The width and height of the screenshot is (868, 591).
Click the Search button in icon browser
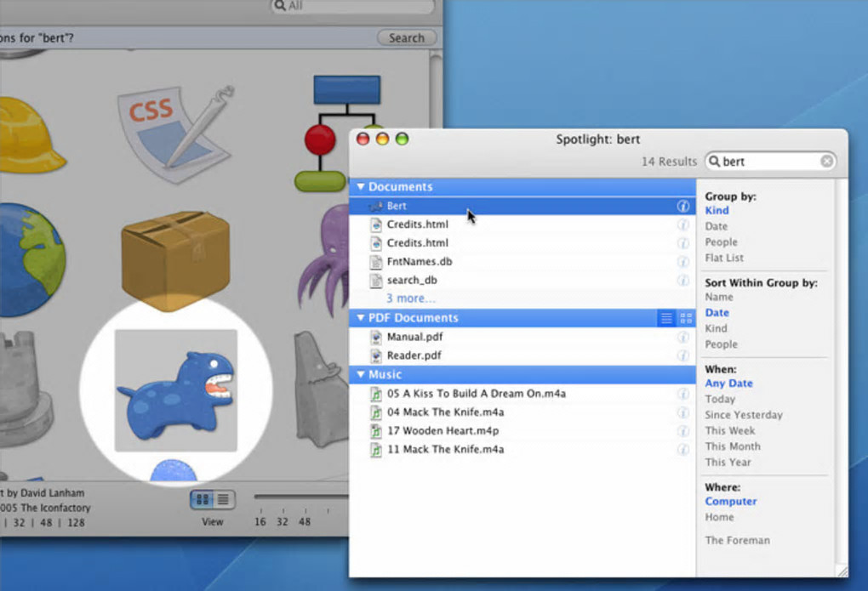point(406,37)
